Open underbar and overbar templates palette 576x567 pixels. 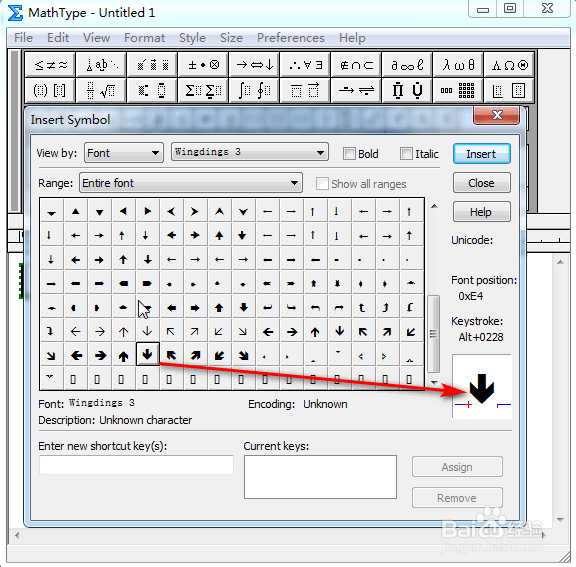click(x=305, y=90)
